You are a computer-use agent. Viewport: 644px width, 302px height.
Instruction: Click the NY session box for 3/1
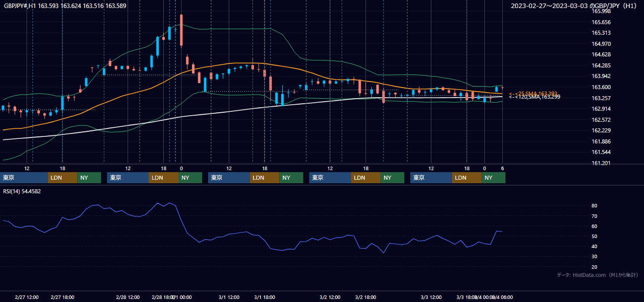click(x=291, y=178)
